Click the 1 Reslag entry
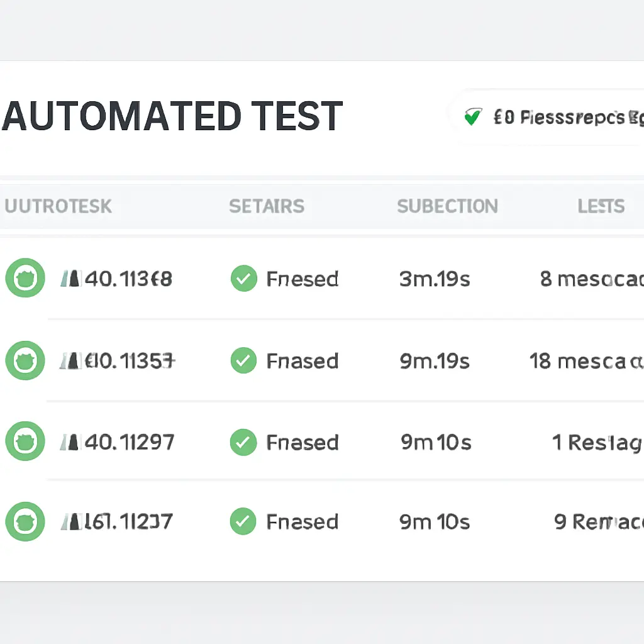Screen dimensions: 644x644 597,443
